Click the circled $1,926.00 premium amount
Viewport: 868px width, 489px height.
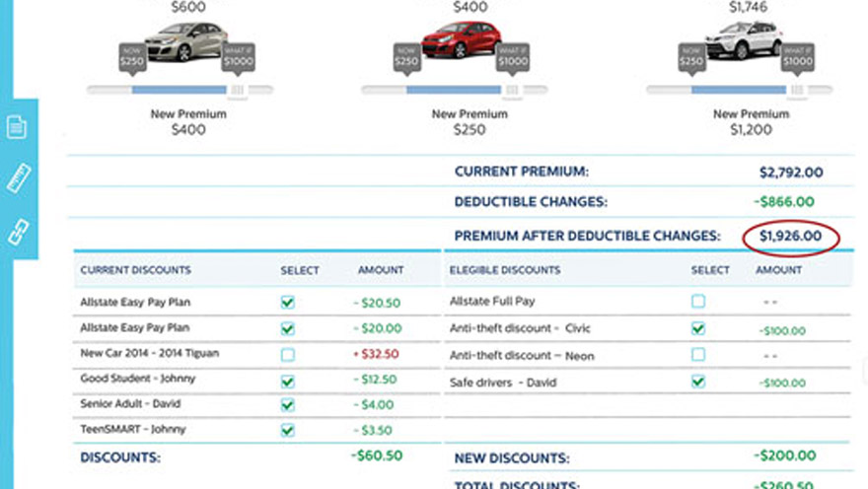pos(790,237)
